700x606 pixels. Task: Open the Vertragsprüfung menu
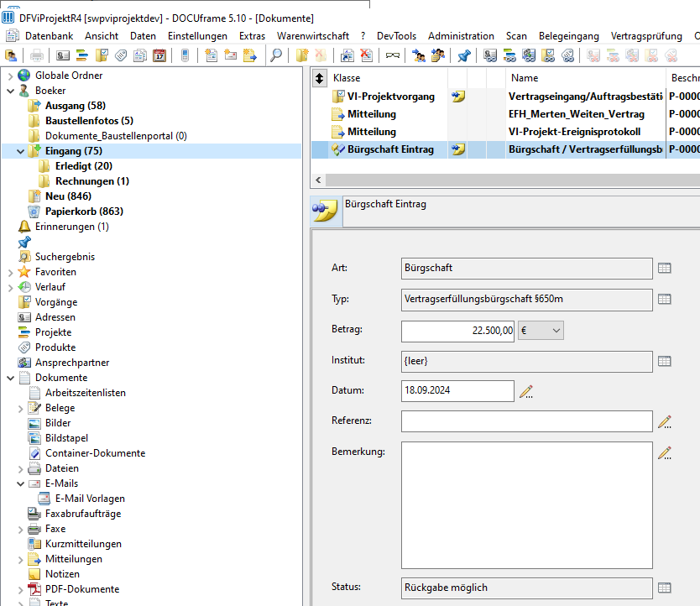(x=646, y=36)
